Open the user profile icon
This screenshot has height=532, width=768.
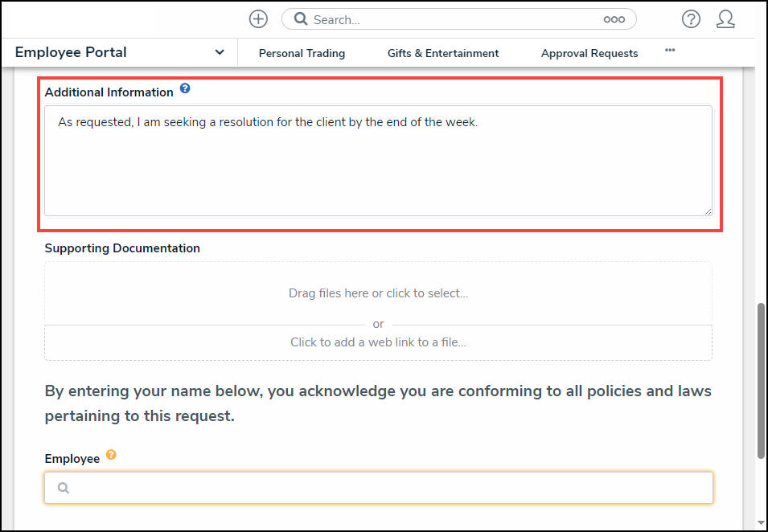725,19
